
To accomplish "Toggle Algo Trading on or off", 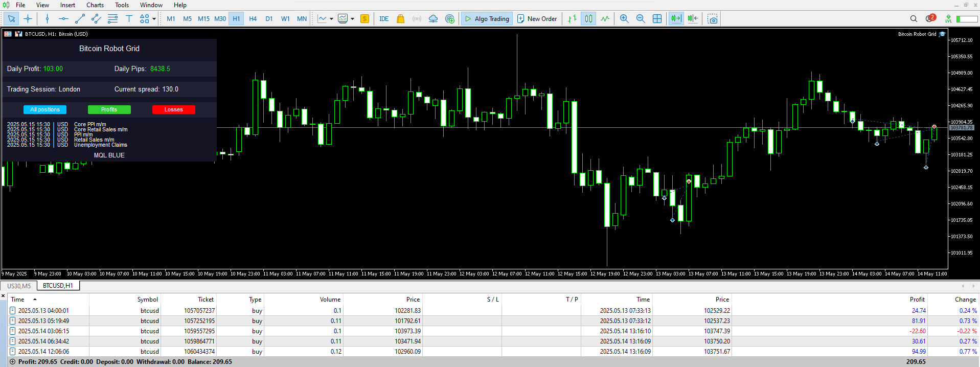I will point(487,19).
